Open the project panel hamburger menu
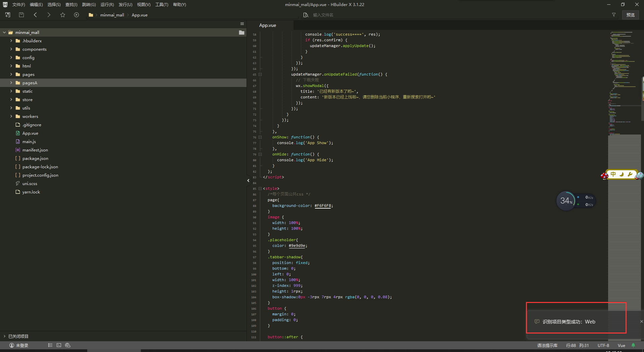 click(x=242, y=24)
